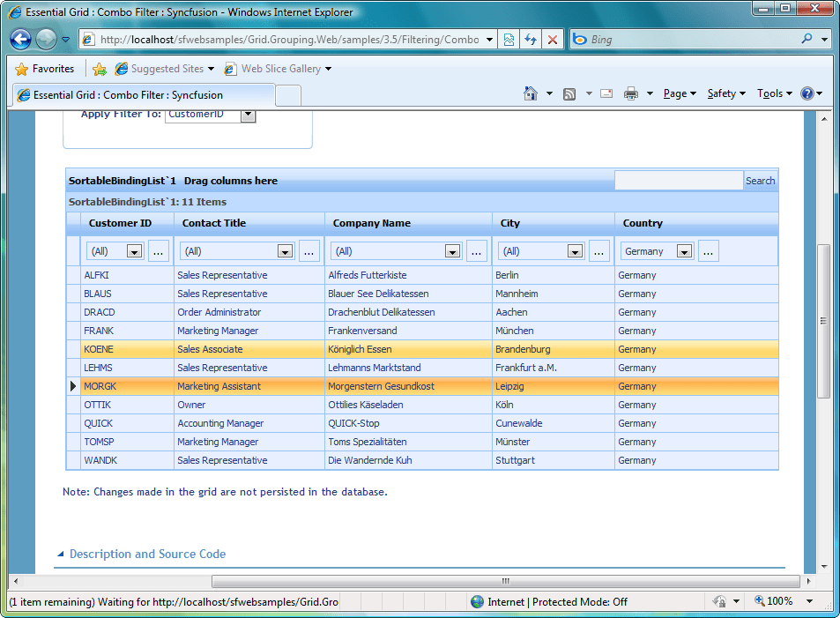Click the Add to Favorites star

(100, 68)
